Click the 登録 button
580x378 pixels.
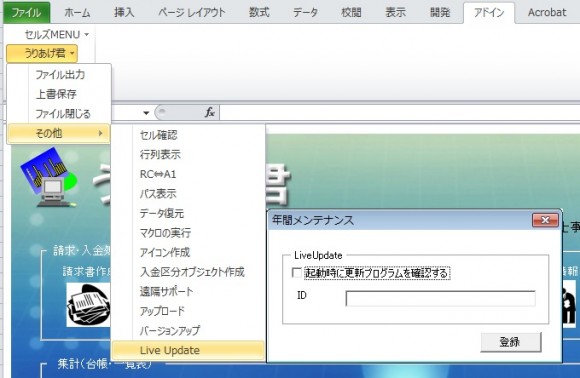(x=510, y=342)
